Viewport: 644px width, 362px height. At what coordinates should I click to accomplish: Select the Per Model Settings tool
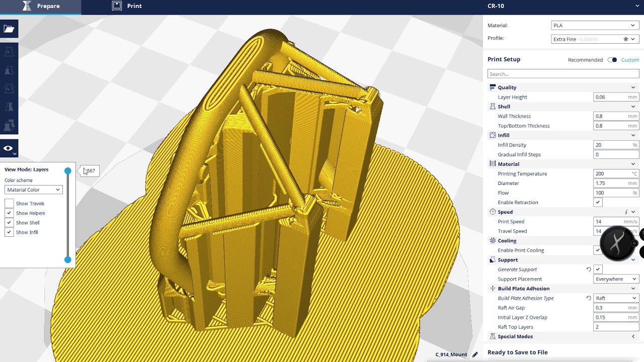(9, 126)
